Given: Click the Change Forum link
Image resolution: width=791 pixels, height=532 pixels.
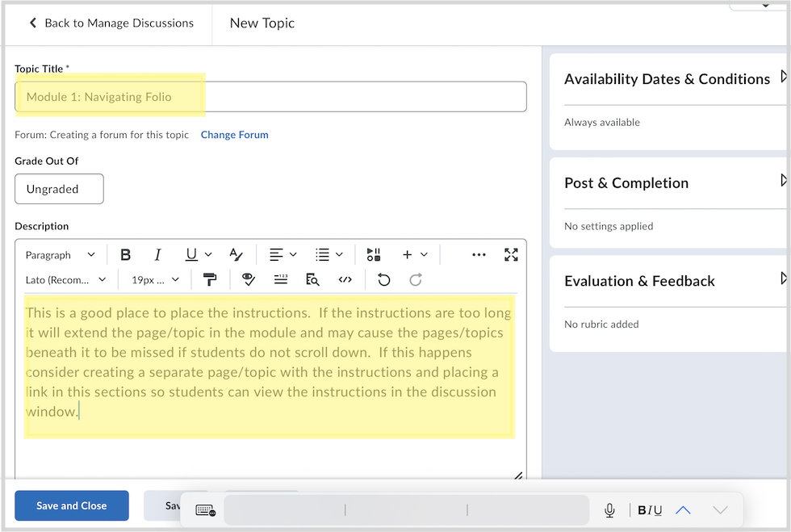Looking at the screenshot, I should click(x=234, y=135).
